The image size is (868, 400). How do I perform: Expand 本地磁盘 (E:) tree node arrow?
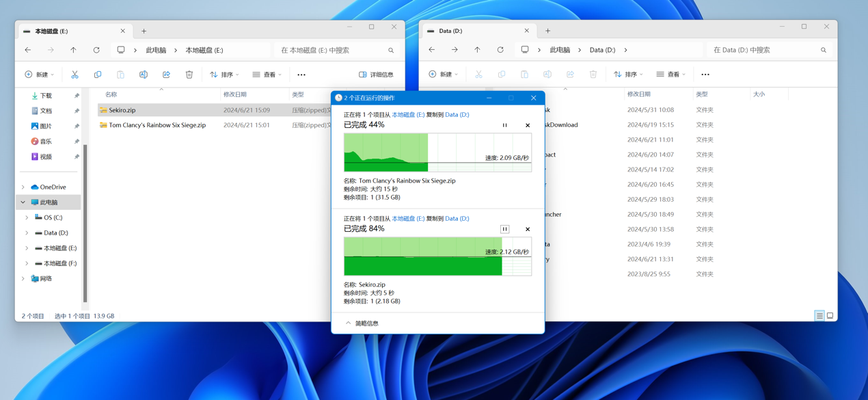tap(27, 248)
